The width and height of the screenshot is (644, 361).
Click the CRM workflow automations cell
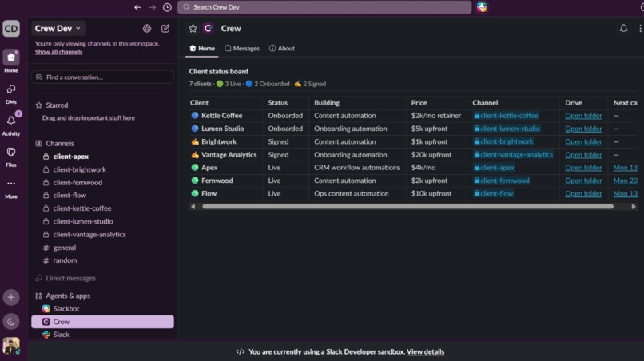(x=357, y=168)
